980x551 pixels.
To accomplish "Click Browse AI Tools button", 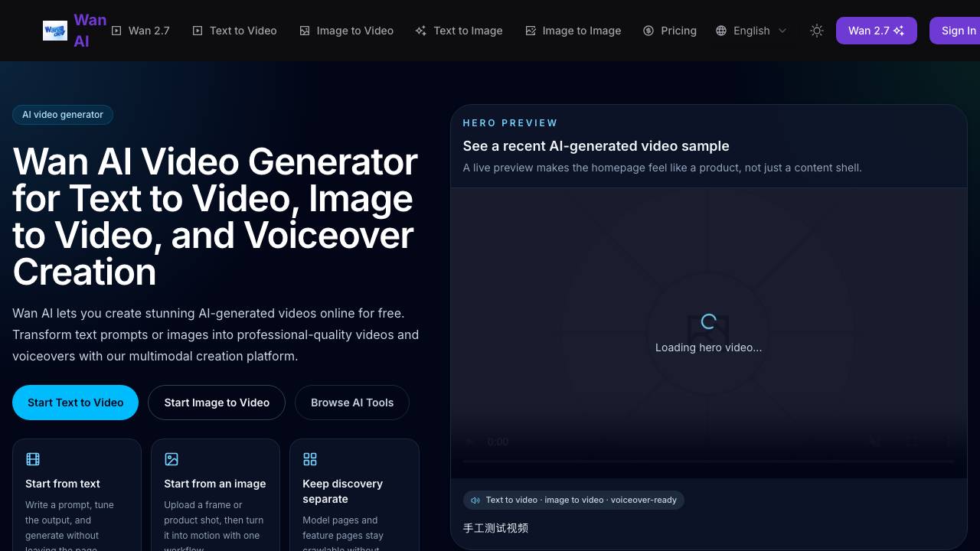I will pos(352,403).
